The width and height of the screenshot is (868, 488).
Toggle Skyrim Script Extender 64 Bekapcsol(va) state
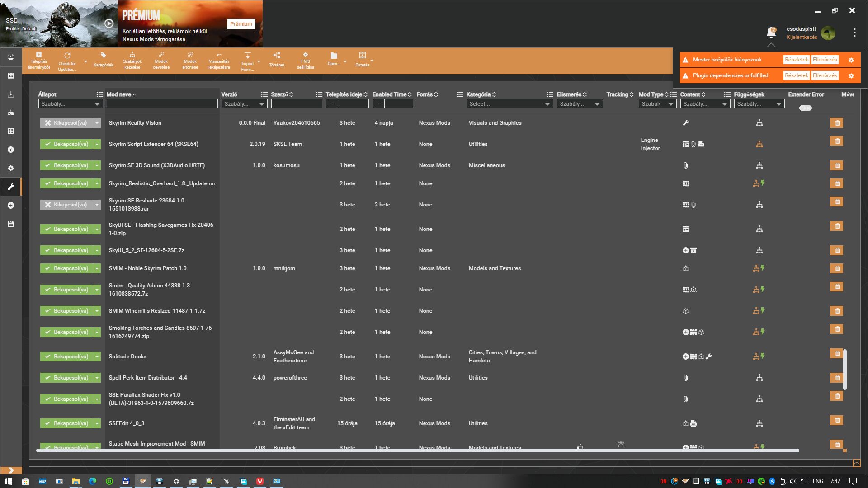tap(66, 144)
